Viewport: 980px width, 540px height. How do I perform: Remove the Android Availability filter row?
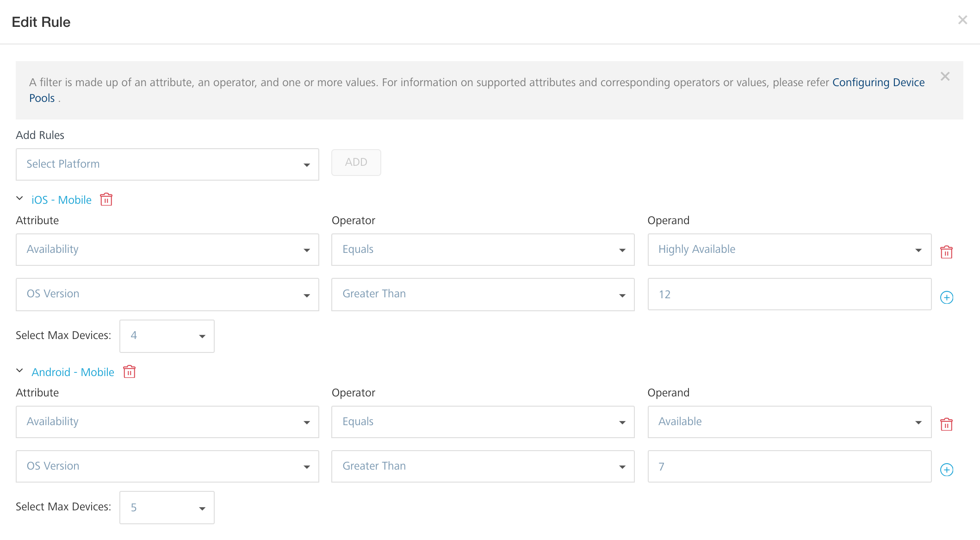coord(947,424)
